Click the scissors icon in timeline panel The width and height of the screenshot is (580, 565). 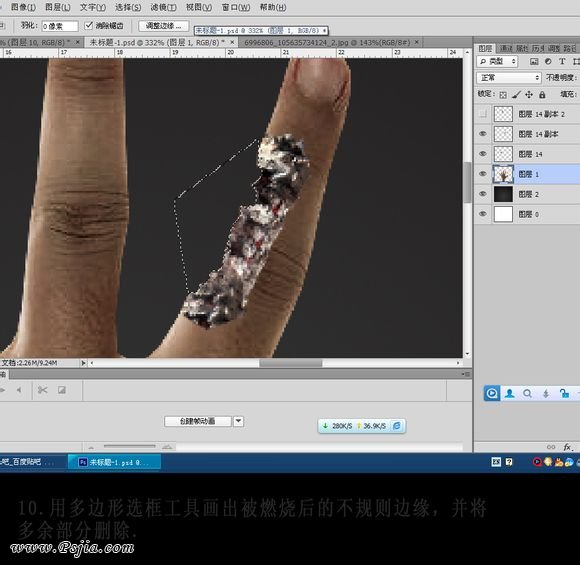tap(43, 390)
